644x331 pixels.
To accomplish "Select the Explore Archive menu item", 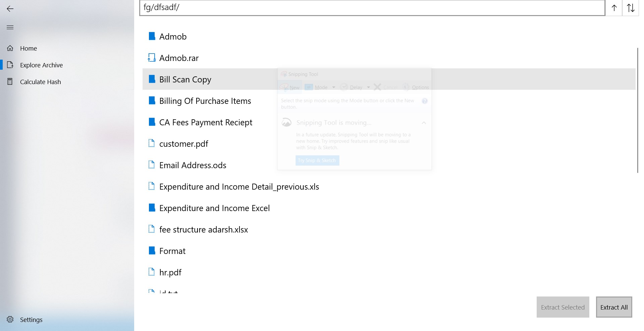I will (41, 65).
